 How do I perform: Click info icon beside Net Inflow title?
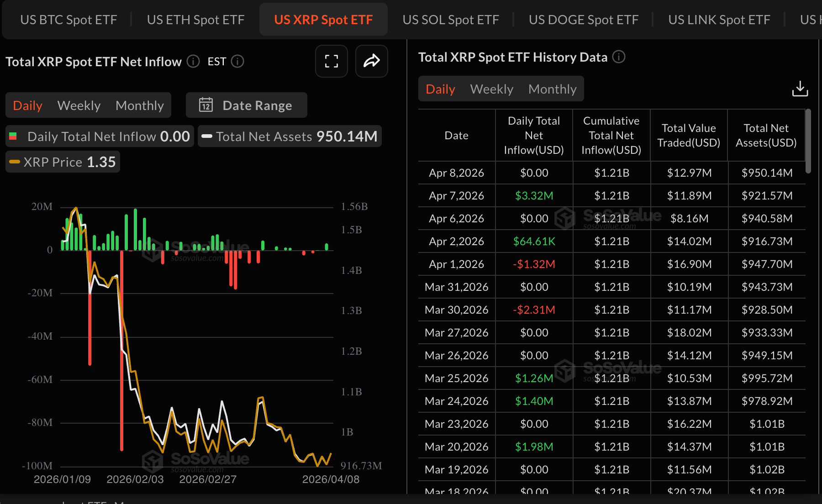pyautogui.click(x=193, y=61)
